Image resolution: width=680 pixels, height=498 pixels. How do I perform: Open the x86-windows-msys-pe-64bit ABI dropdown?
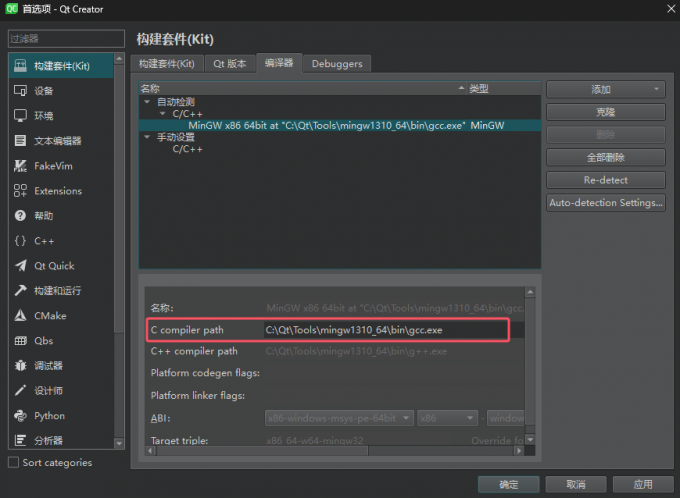[338, 418]
